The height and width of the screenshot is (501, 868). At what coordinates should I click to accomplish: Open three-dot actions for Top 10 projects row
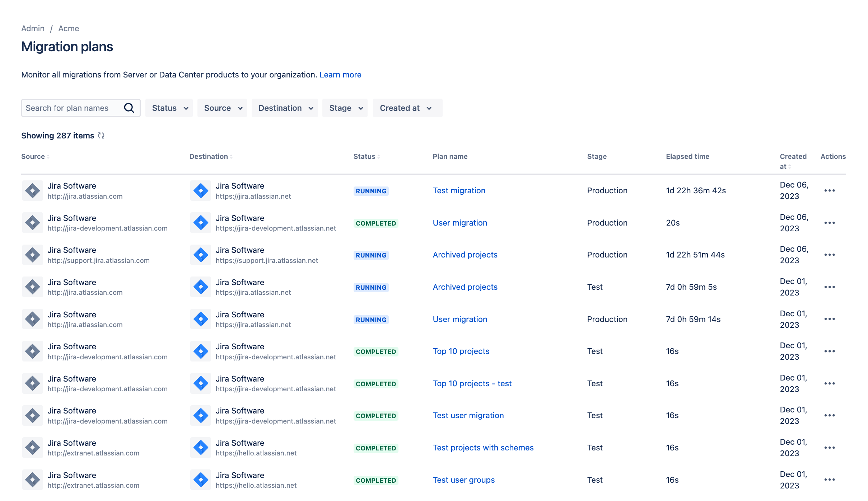829,351
